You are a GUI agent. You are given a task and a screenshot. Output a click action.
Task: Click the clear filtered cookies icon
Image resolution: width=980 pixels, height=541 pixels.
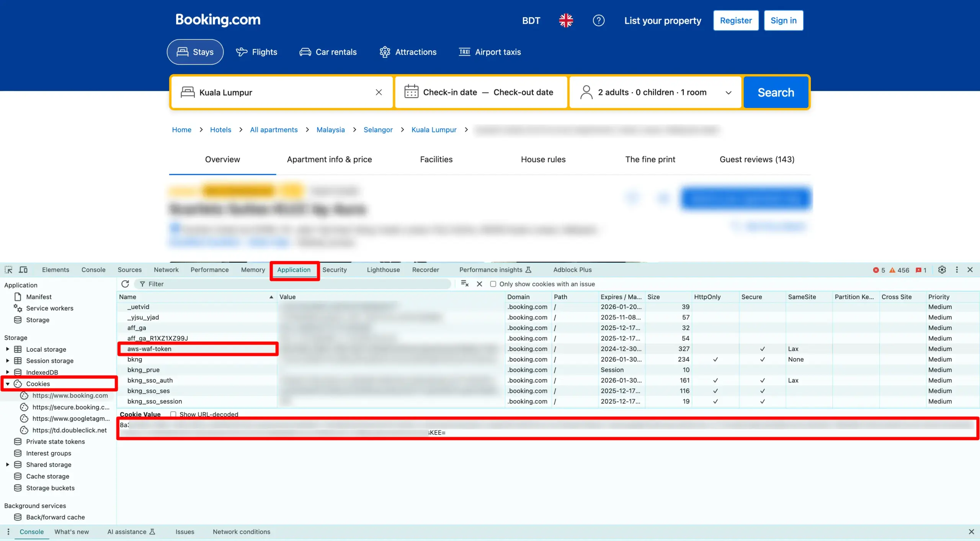click(465, 284)
